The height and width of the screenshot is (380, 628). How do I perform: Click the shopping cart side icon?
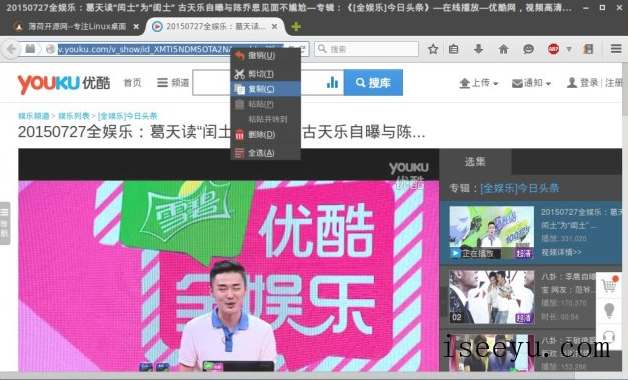coord(609,286)
